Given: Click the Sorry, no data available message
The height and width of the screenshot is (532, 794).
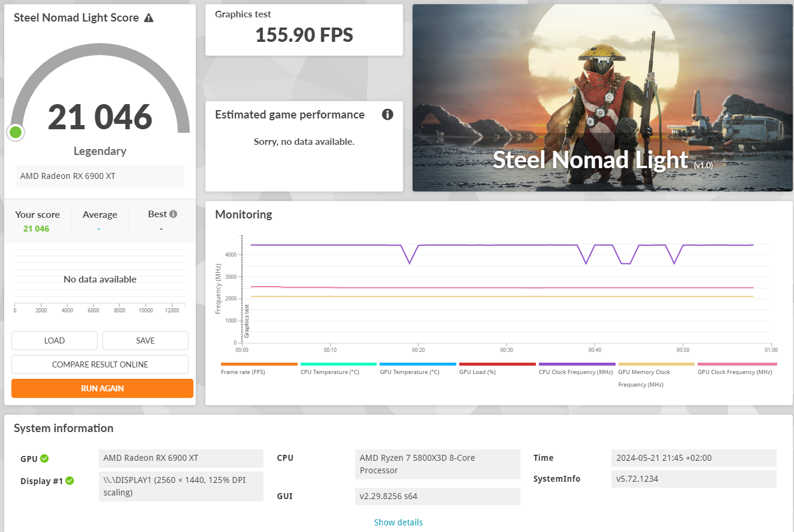Looking at the screenshot, I should [x=304, y=142].
